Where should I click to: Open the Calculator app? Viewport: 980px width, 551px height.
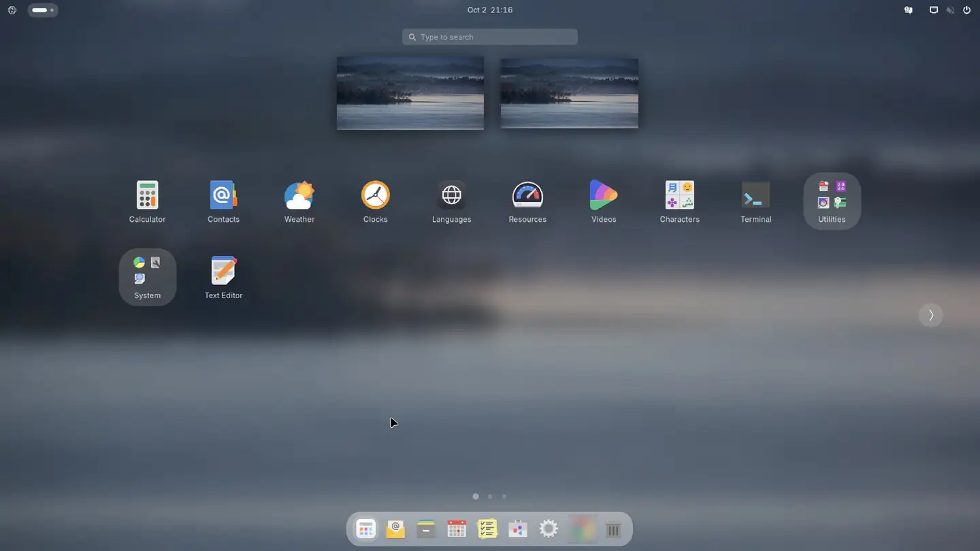click(147, 201)
